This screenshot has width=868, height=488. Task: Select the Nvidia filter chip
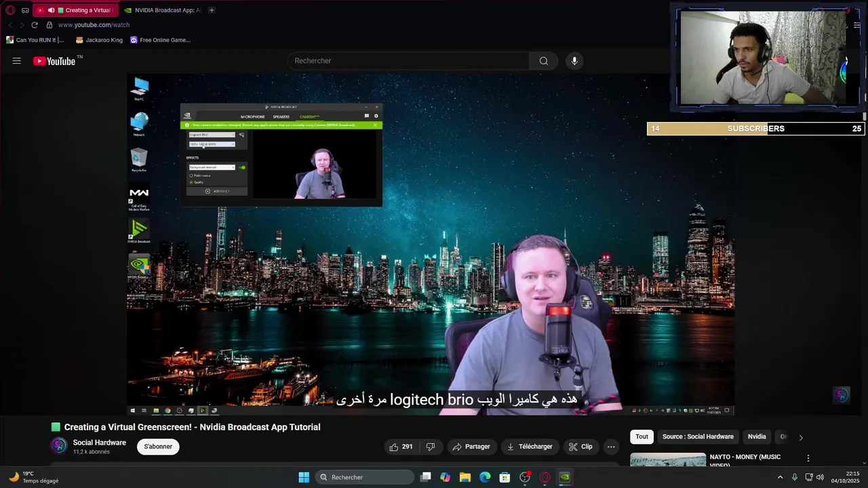pos(757,437)
